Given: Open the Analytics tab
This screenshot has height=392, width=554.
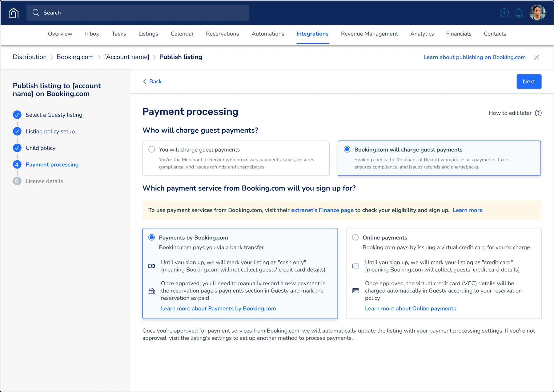Looking at the screenshot, I should (422, 34).
